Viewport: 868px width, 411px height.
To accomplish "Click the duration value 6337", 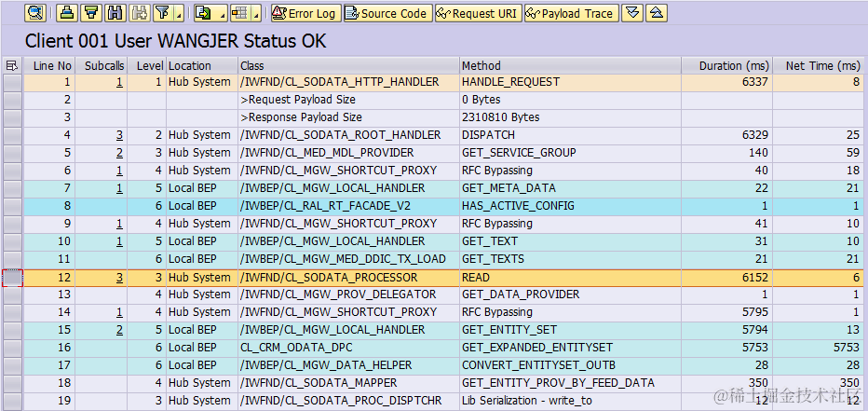I will coord(755,83).
